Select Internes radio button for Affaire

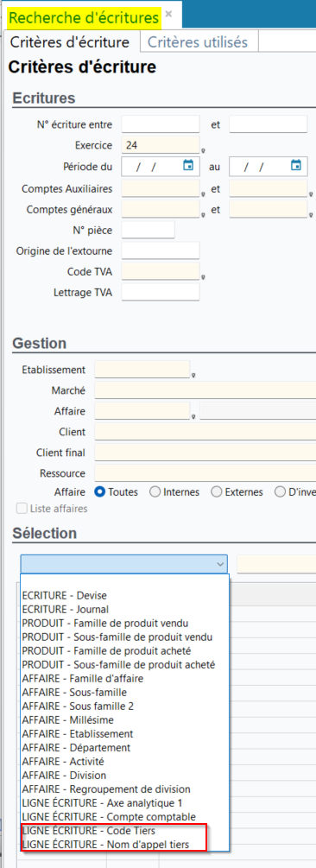point(155,491)
